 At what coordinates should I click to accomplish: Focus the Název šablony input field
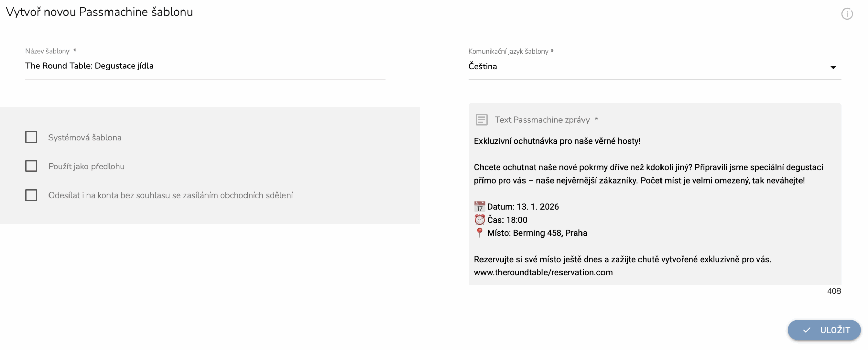click(x=205, y=66)
